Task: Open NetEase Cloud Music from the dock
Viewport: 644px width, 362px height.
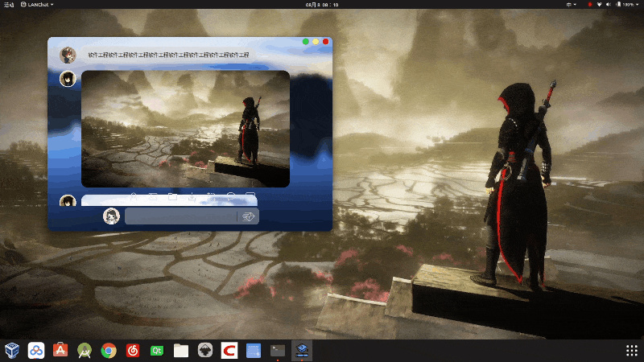Action: tap(133, 351)
